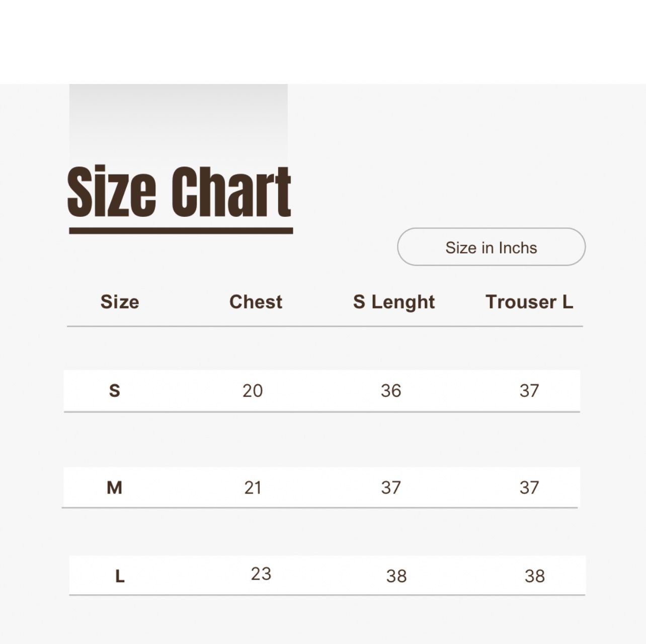
Task: Click the "S Lenght" column header
Action: tap(394, 302)
